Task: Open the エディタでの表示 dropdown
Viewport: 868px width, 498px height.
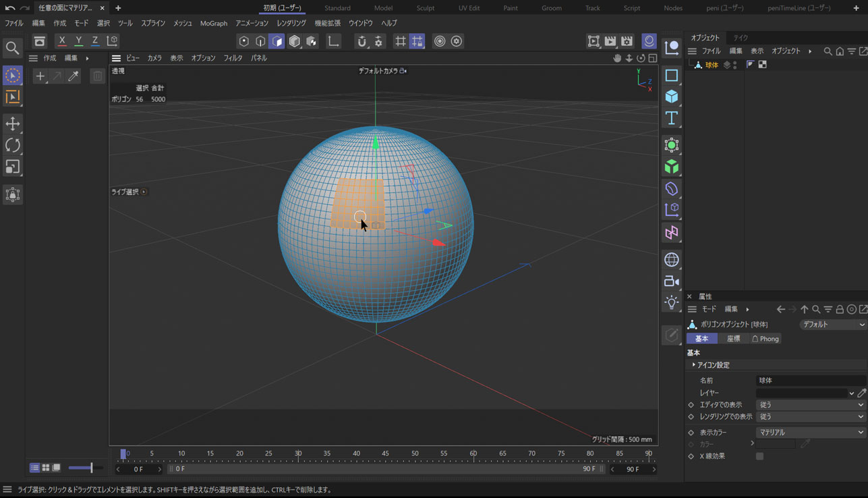Action: (x=811, y=405)
